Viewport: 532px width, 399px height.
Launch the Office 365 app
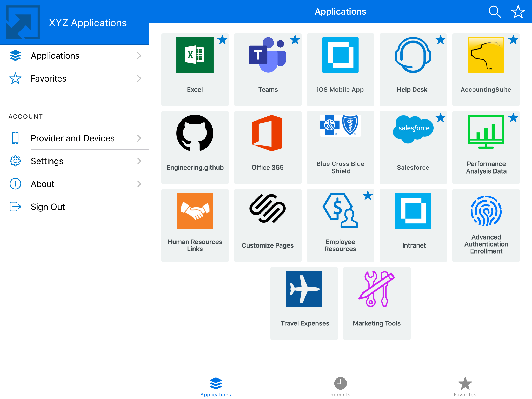tap(268, 133)
